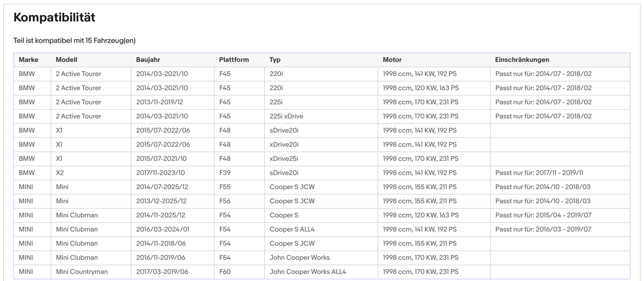Click the Marke column header

(28, 60)
